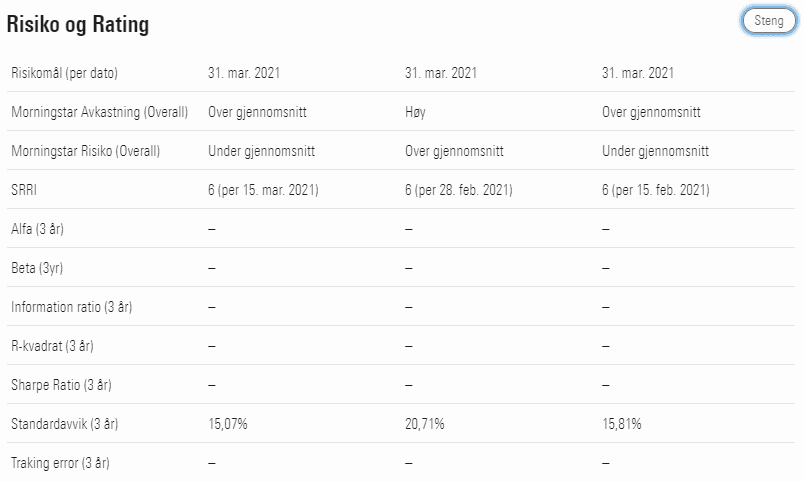Click the Sharpe Ratio (3 år) label

(x=62, y=385)
